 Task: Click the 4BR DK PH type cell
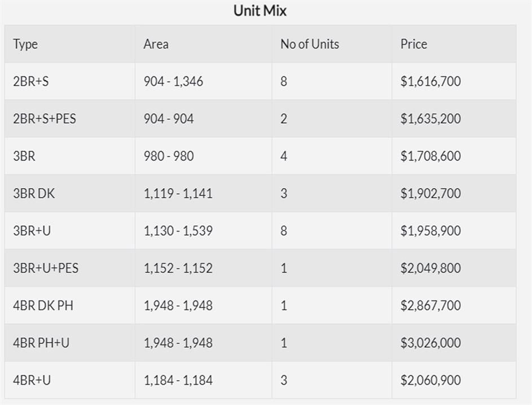tap(43, 306)
